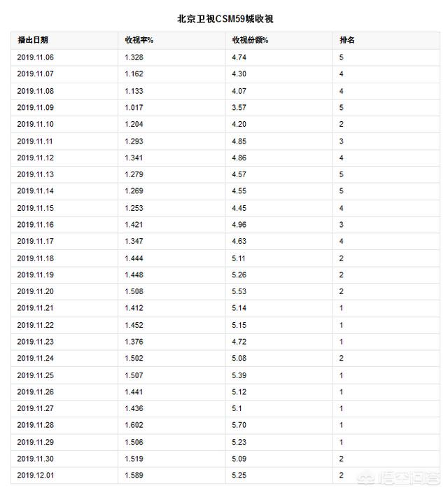Click the title 北京卫视CSM59城收视
Image resolution: width=448 pixels, height=493 pixels.
[x=225, y=19]
